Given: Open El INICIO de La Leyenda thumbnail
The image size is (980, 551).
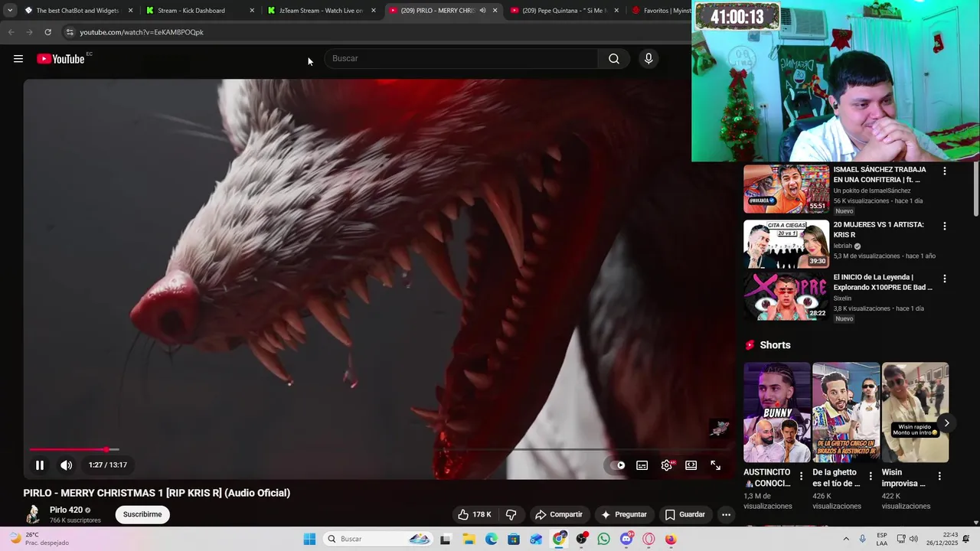Looking at the screenshot, I should click(786, 296).
